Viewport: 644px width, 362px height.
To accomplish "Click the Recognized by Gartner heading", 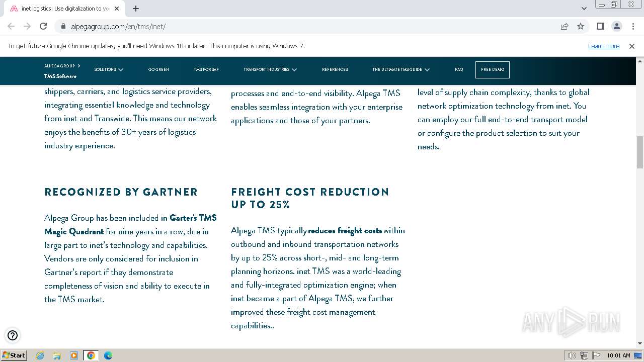I will click(121, 192).
